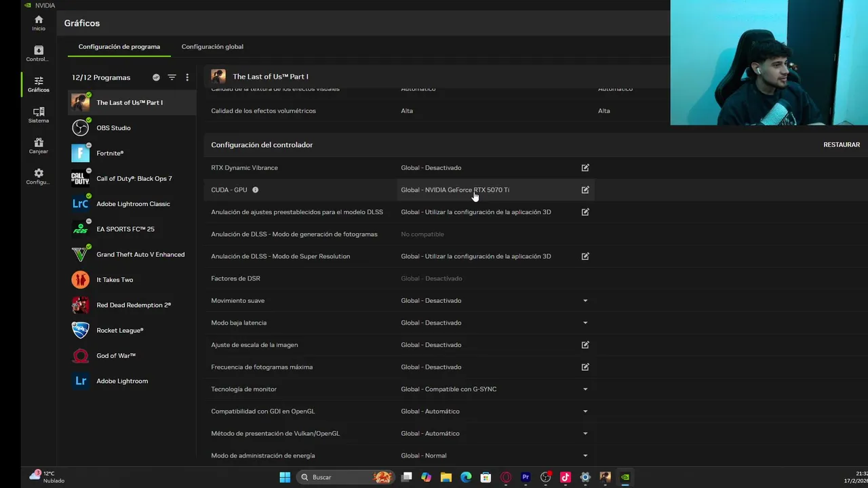Select the Gráficos sidebar icon
Screen dimensions: 868x488
point(39,85)
